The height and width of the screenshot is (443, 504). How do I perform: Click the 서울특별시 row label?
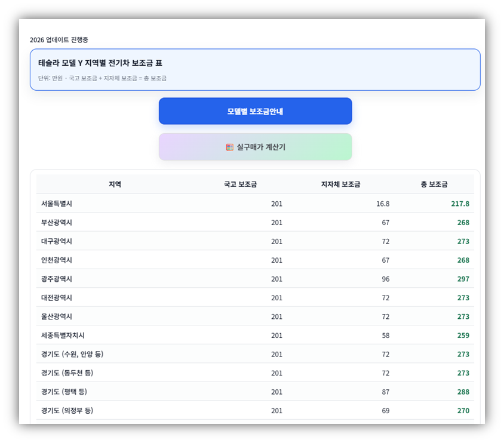[x=57, y=204]
